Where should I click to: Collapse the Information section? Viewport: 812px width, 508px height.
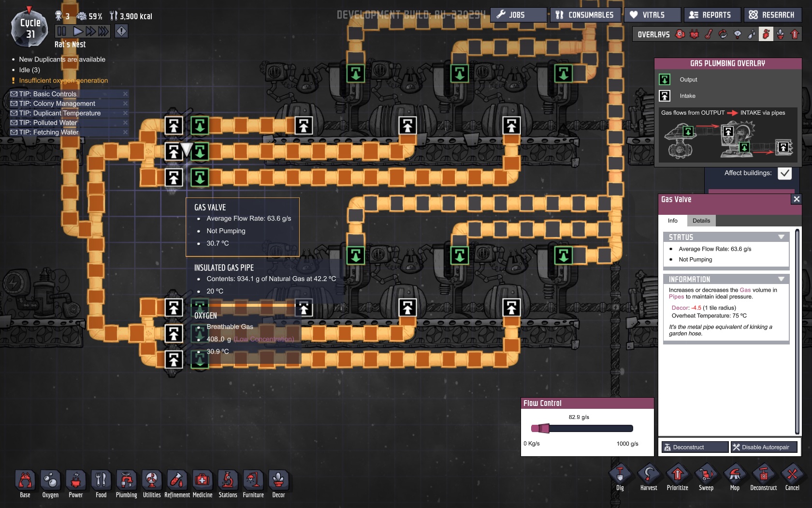tap(781, 279)
